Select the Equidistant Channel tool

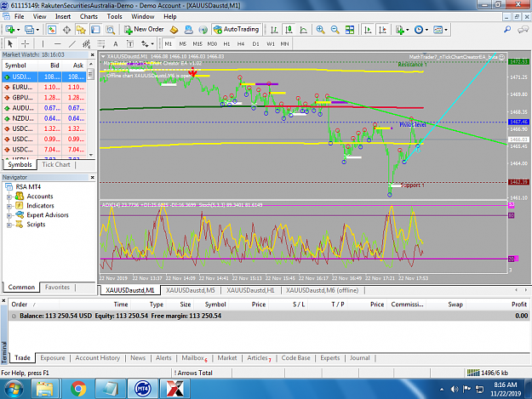tap(87, 43)
